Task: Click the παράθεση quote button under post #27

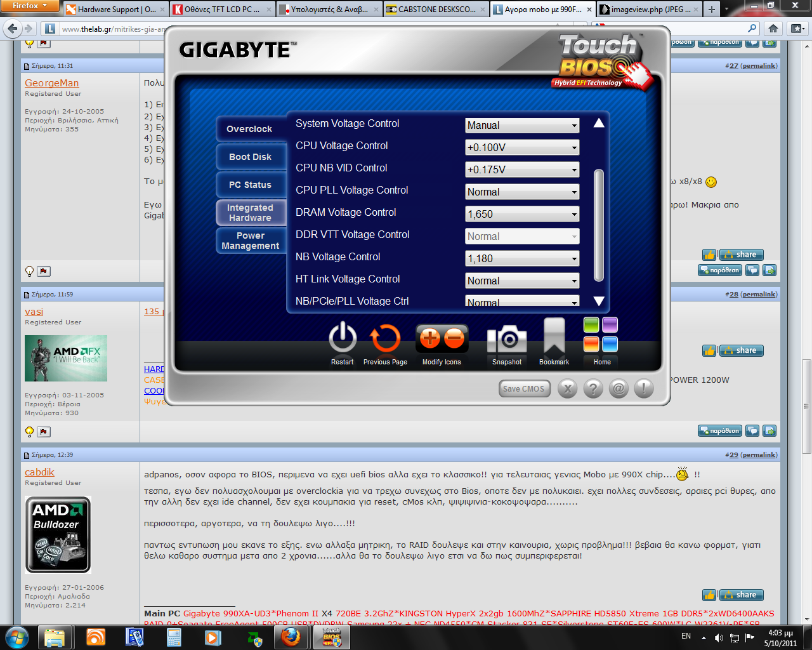Action: coord(720,270)
